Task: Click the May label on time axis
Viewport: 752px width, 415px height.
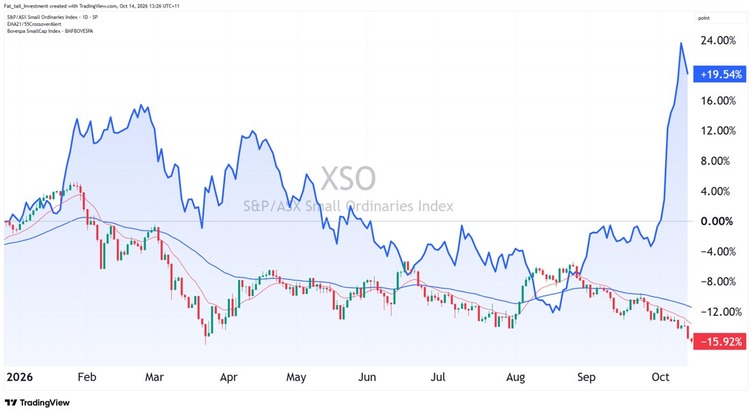Action: 296,377
